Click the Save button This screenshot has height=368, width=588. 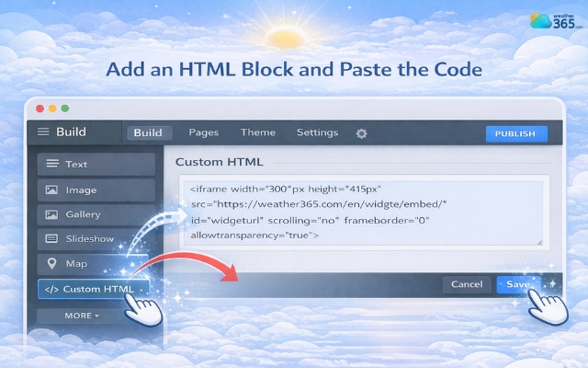(518, 284)
